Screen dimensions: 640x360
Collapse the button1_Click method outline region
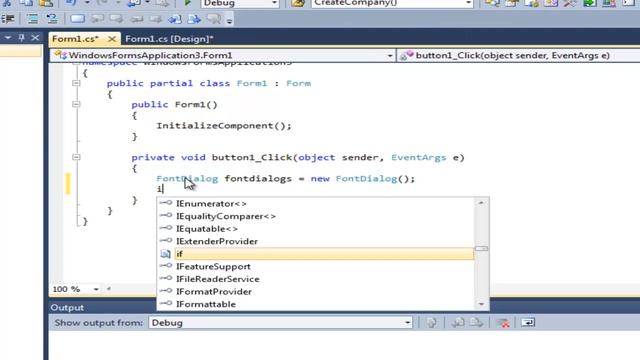(x=76, y=157)
